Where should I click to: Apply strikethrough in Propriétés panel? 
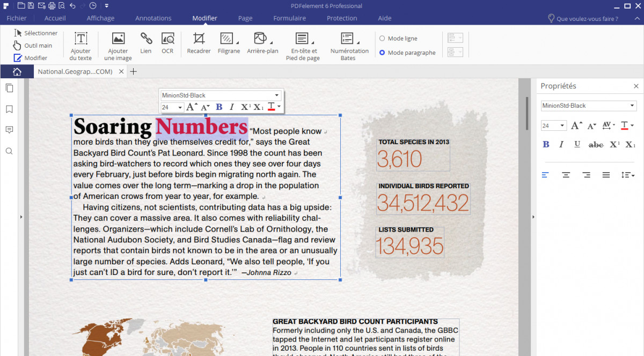(x=596, y=144)
